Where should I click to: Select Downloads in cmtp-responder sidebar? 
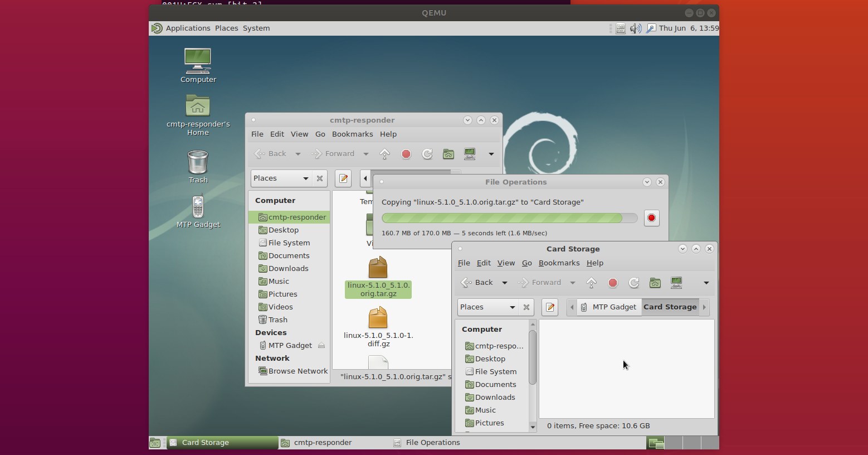pos(289,269)
